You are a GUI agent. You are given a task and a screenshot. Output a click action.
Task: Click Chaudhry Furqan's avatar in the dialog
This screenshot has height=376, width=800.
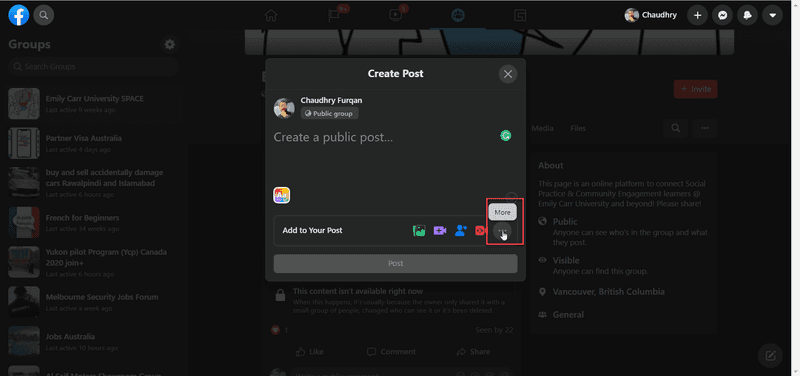(x=284, y=108)
